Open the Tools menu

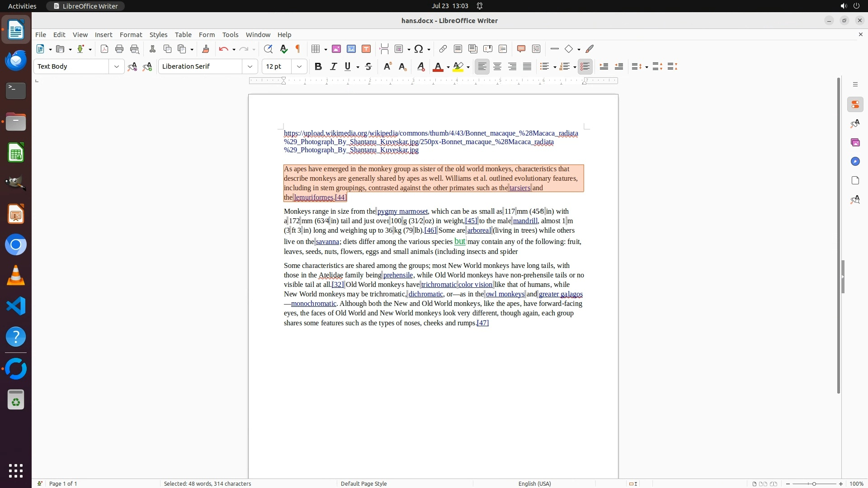coord(230,35)
